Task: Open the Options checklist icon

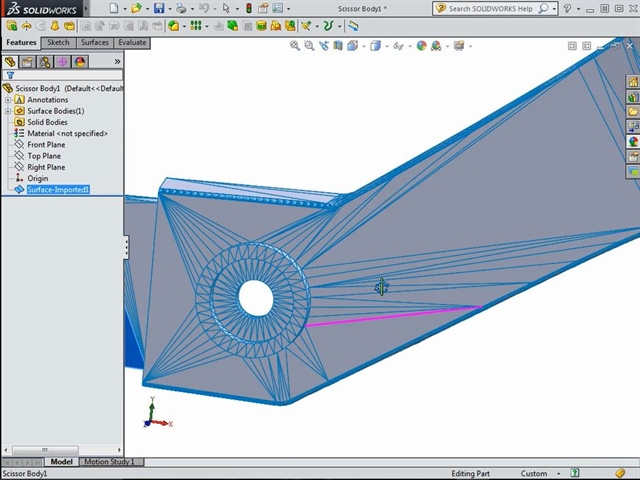Action: pos(278,8)
